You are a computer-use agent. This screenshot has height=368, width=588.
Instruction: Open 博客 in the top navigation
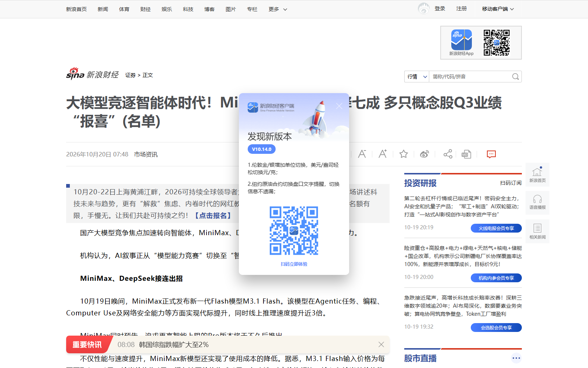click(x=209, y=9)
